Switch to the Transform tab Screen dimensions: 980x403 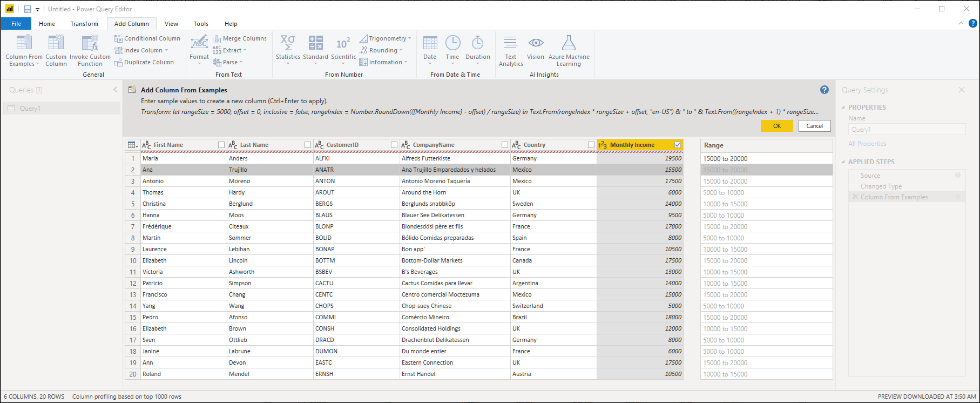84,24
